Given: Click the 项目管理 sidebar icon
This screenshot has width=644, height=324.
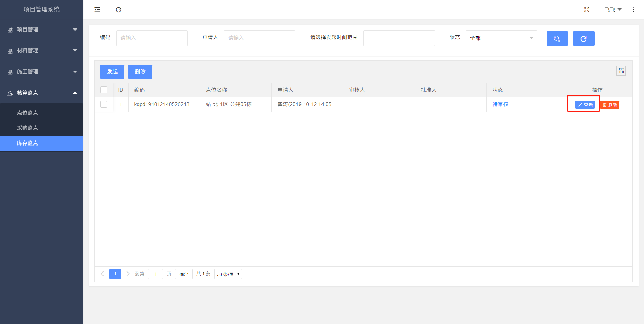Looking at the screenshot, I should [x=10, y=30].
